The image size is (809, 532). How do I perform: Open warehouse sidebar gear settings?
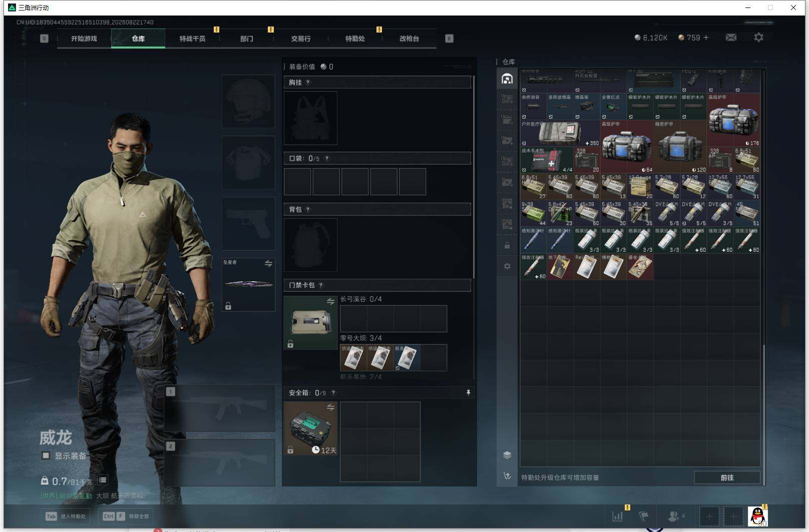tap(507, 266)
